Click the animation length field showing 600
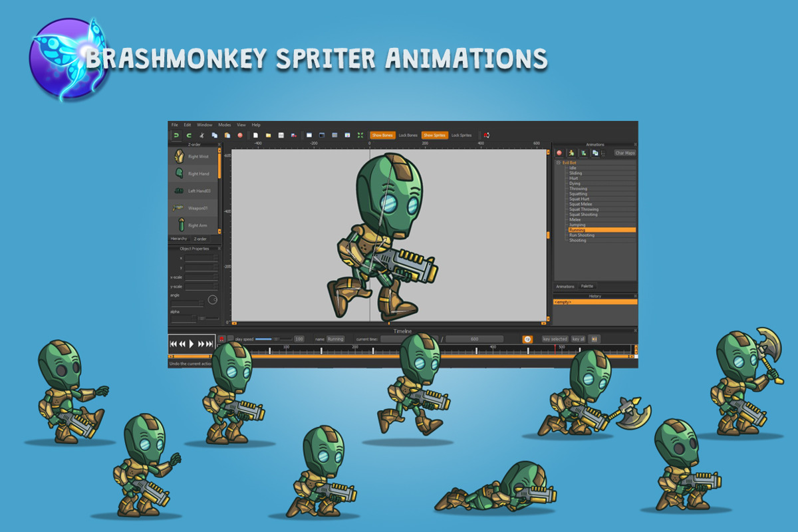 [474, 339]
